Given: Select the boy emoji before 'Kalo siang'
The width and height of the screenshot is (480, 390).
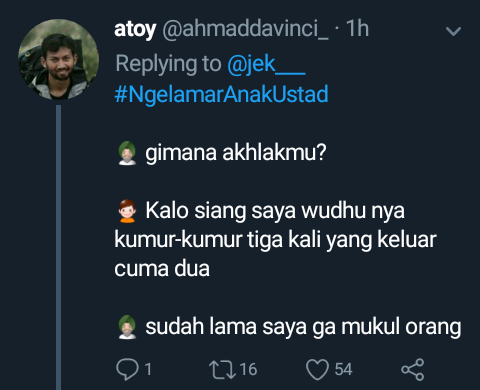Looking at the screenshot, I should [127, 211].
